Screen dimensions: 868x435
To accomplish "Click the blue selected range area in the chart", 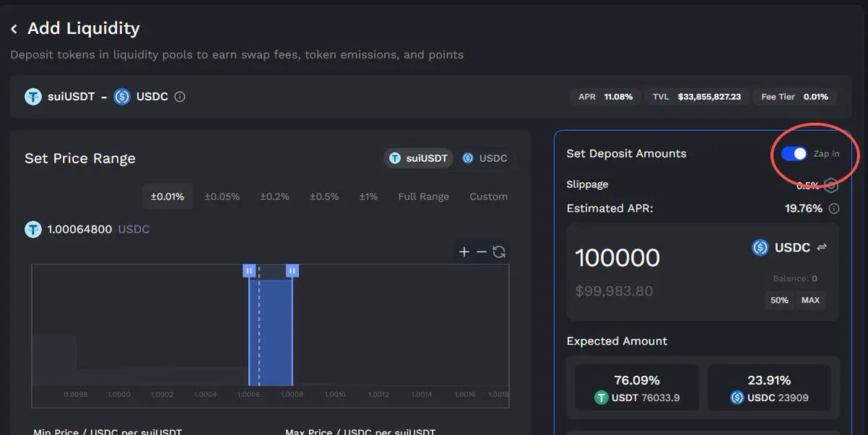I will pos(271,332).
